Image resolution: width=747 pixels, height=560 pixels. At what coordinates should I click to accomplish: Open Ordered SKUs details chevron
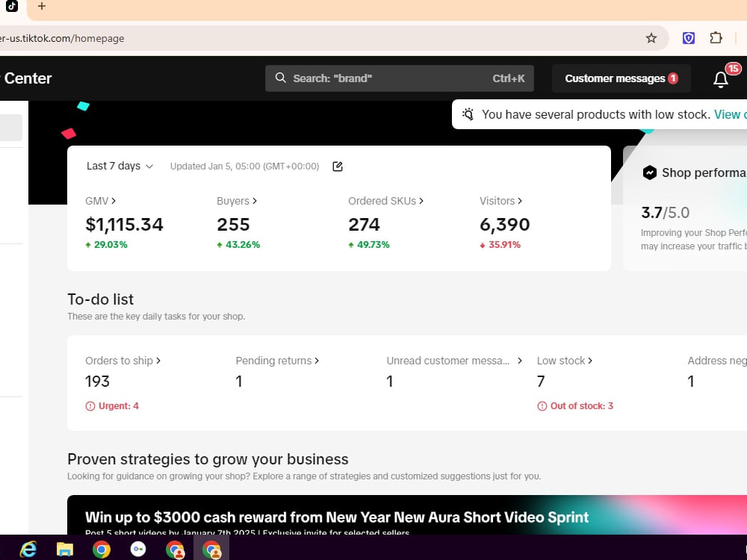(x=421, y=201)
